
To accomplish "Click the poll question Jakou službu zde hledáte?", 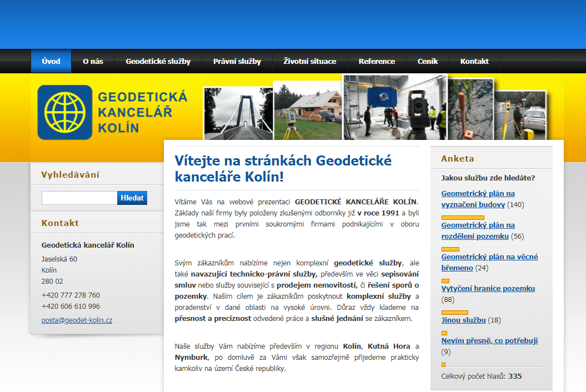I will (x=488, y=178).
